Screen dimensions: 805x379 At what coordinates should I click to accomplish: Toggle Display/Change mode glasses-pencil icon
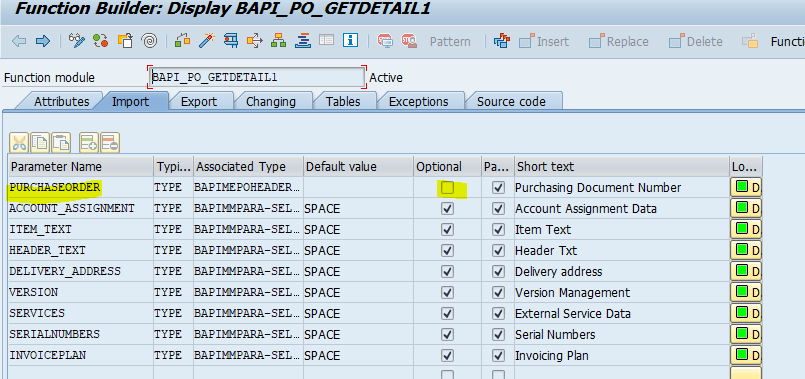[76, 41]
